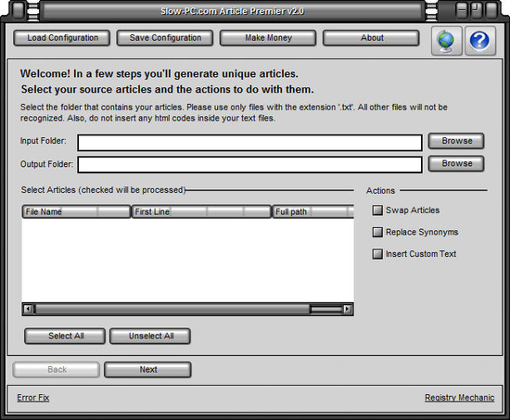Click the title bar minimize icon
Viewport: 510px width, 420px height.
tap(461, 10)
